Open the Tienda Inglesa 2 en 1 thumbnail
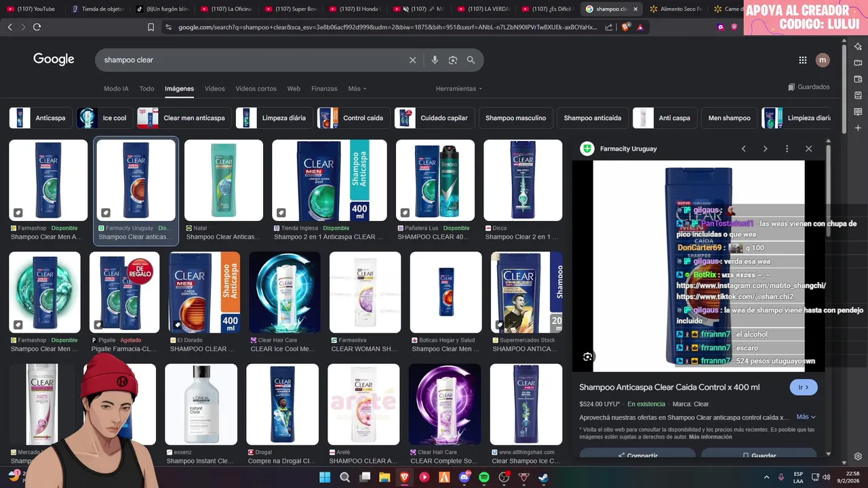Image resolution: width=868 pixels, height=488 pixels. [x=330, y=180]
